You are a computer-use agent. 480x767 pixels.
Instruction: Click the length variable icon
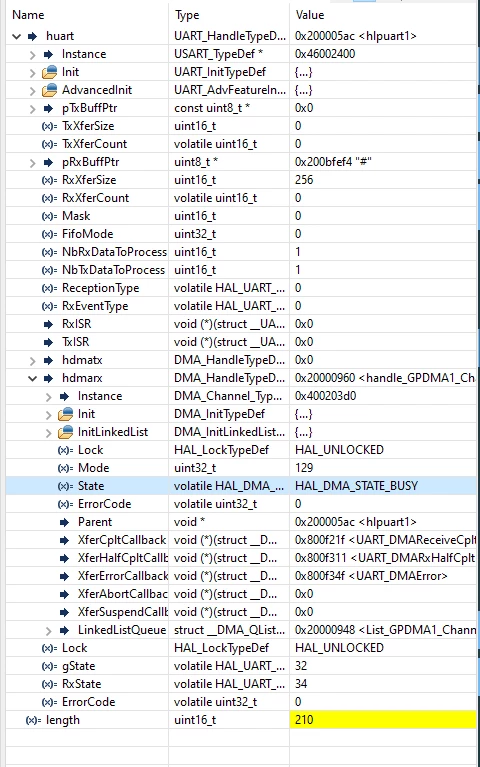point(33,721)
